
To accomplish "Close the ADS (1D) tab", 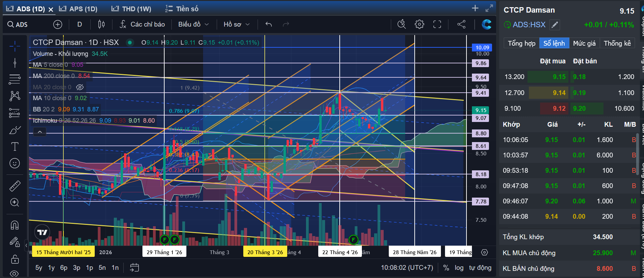I will [x=51, y=10].
